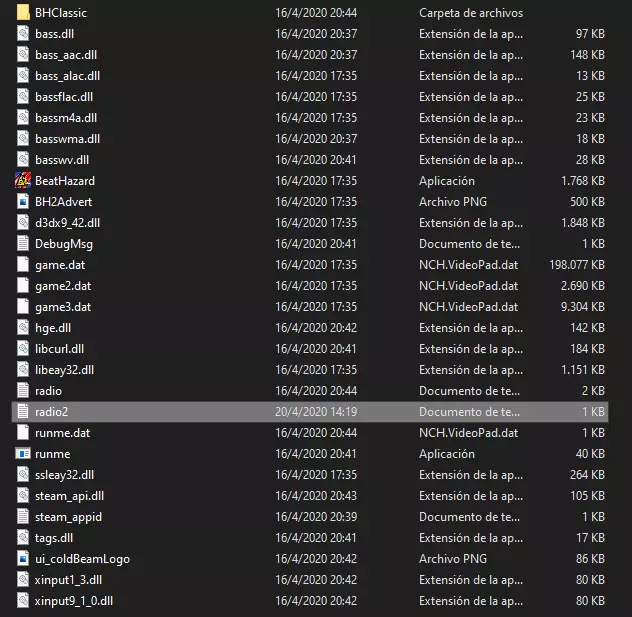Select the runme application name
The width and height of the screenshot is (632, 617).
click(x=52, y=454)
